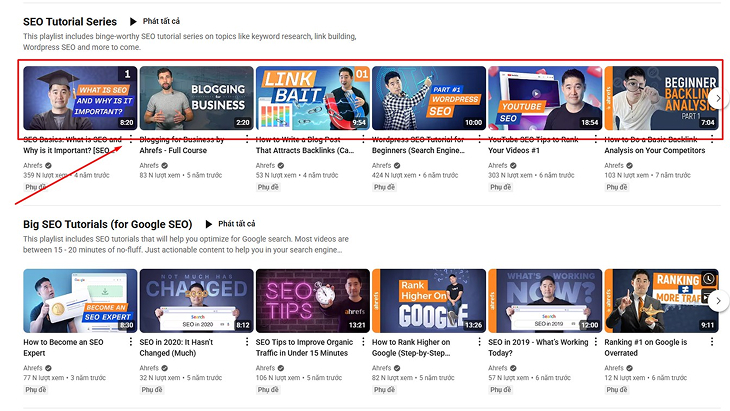
Task: Open 'What is SEO and why is it important' thumbnail
Action: pyautogui.click(x=80, y=98)
